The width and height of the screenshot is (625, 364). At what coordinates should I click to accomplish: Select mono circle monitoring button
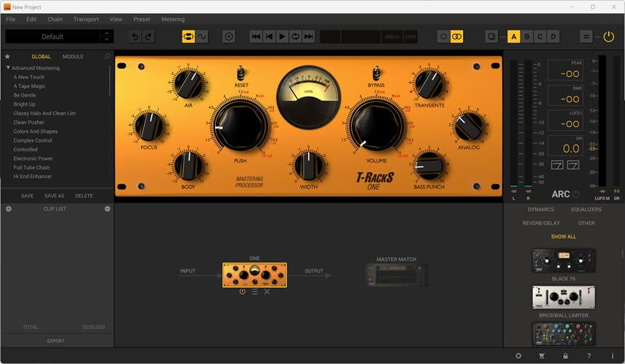point(443,36)
